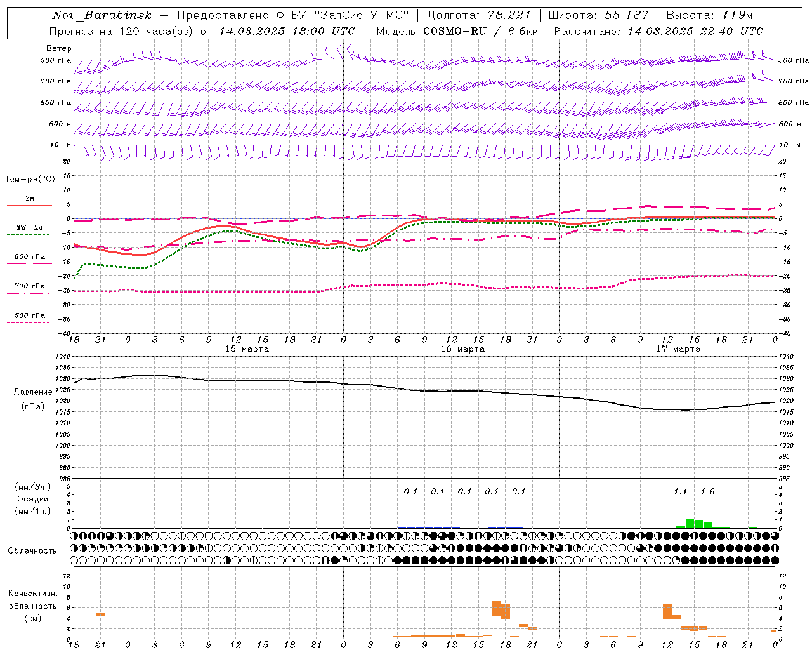
Task: Click the 'Облачность' cloud cover label
Action: tap(32, 551)
